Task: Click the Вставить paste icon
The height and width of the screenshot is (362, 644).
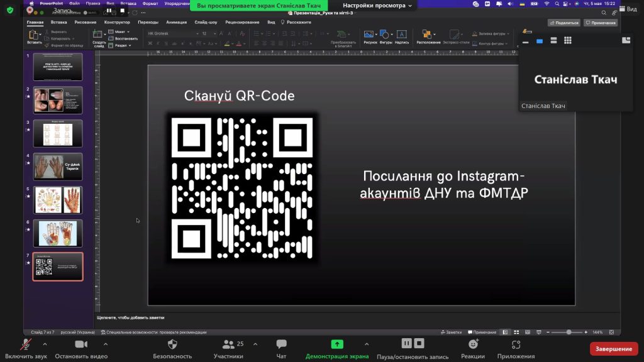Action: 34,35
